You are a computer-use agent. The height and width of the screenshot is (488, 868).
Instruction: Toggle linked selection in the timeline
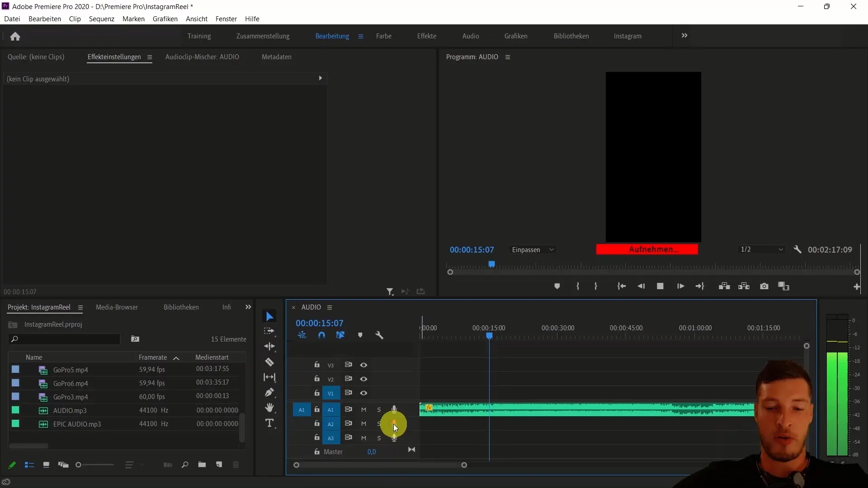coord(340,335)
